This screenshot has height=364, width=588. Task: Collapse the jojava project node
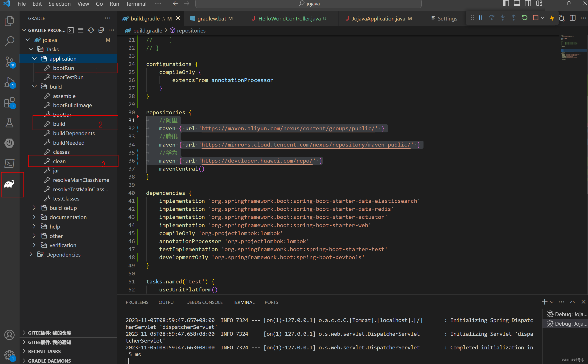pos(28,40)
